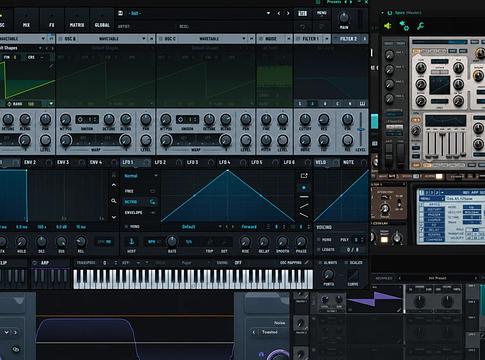Zoom the envelope with the magnifier icon
The height and width of the screenshot is (360, 485).
pyautogui.click(x=114, y=201)
